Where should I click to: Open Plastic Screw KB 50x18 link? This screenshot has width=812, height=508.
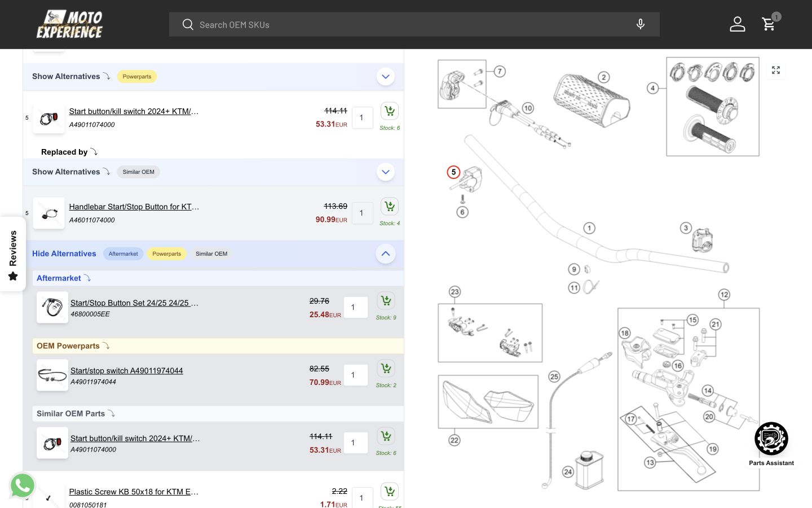coord(134,492)
